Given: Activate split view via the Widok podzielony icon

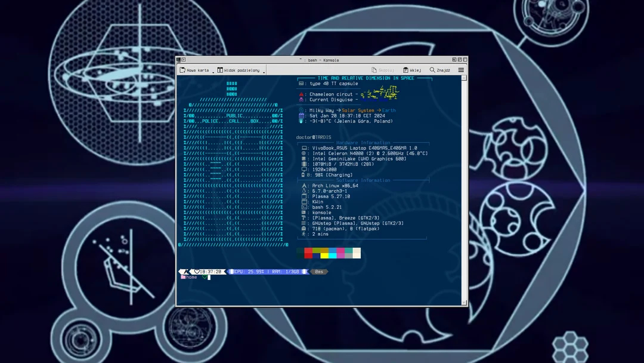Looking at the screenshot, I should pyautogui.click(x=219, y=70).
